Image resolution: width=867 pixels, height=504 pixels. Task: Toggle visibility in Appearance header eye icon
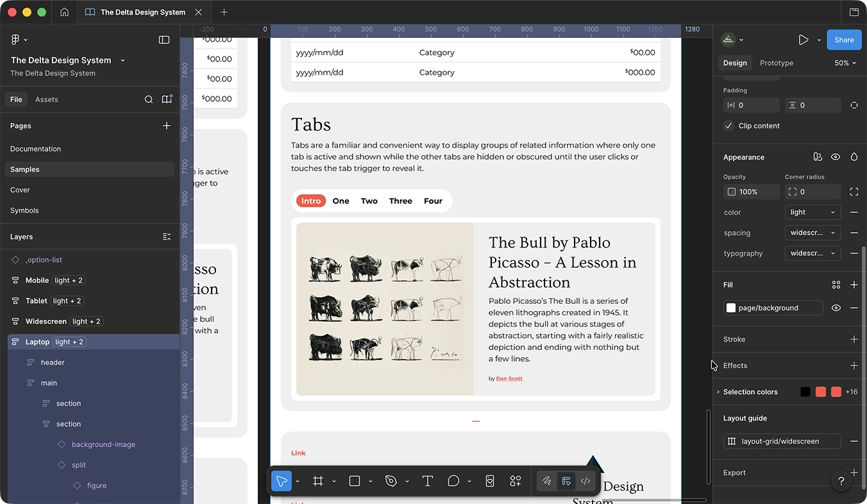pos(836,156)
